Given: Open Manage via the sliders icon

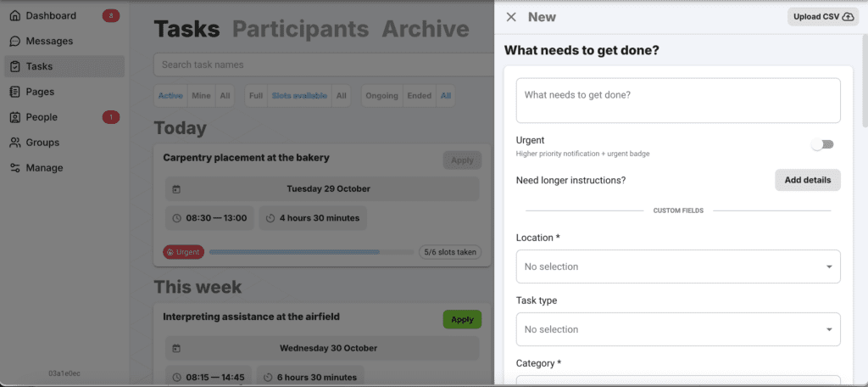Looking at the screenshot, I should point(15,169).
